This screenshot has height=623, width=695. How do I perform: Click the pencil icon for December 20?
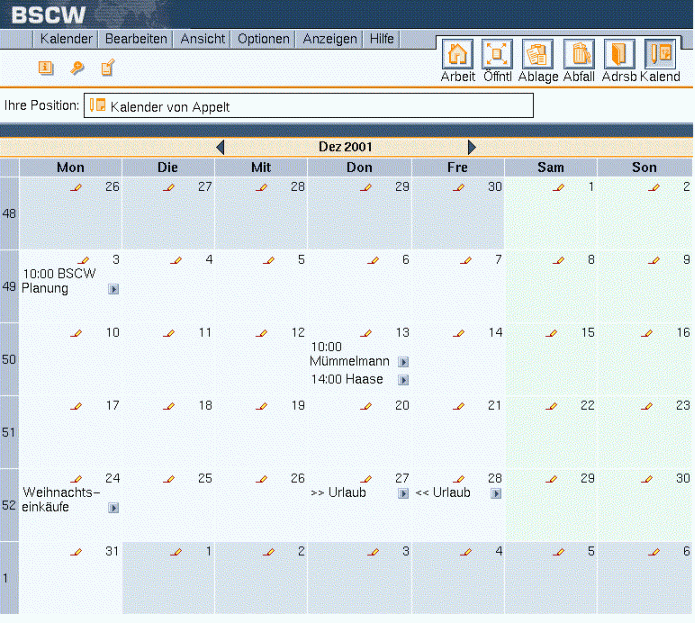click(366, 406)
